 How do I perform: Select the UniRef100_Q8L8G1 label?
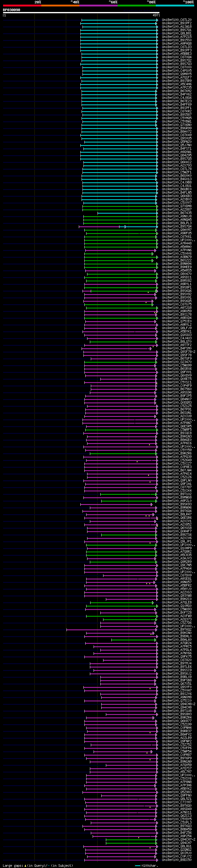(x=177, y=846)
